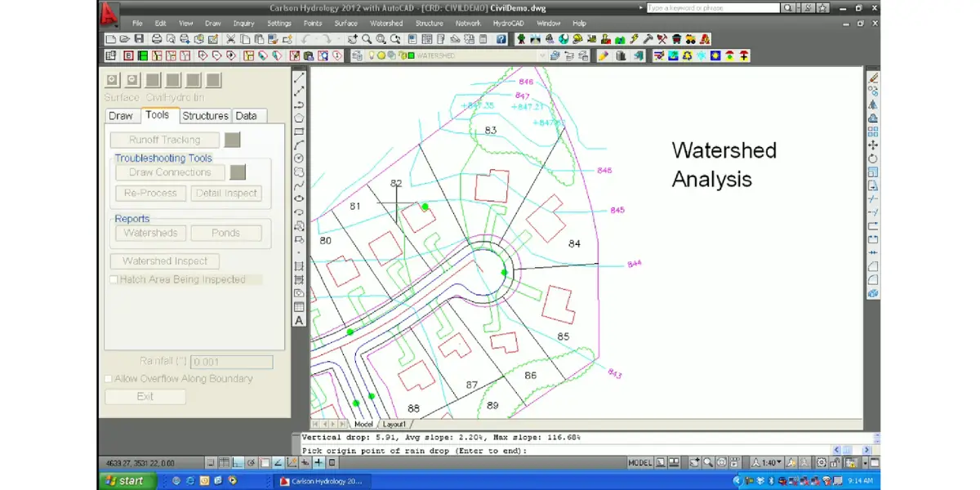Click the yellow hard hat module icon
The width and height of the screenshot is (980, 490).
(577, 39)
